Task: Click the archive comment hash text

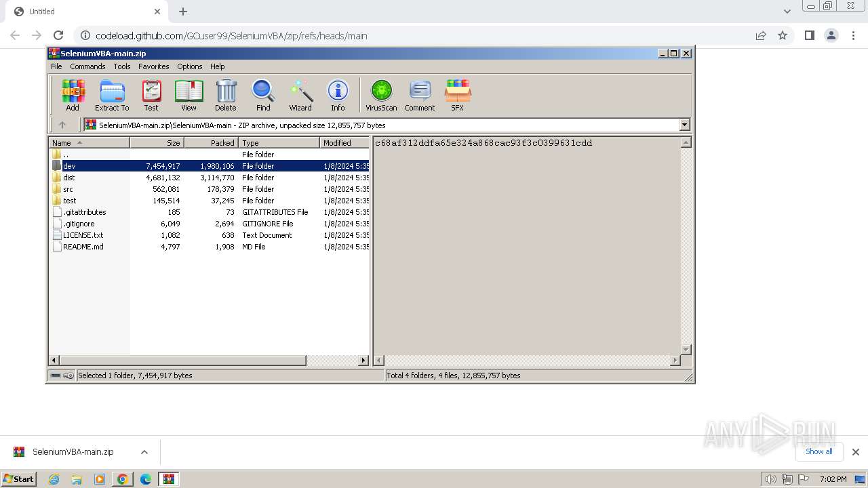Action: tap(484, 143)
